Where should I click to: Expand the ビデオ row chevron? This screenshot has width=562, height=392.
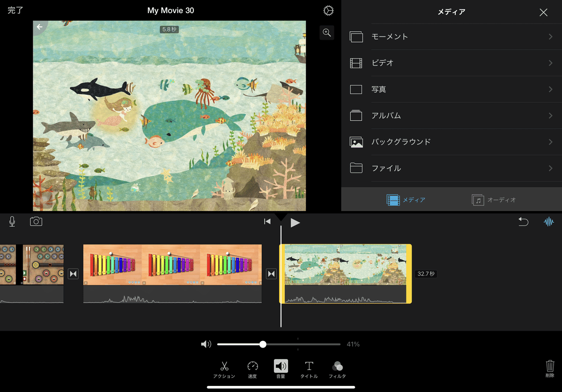(551, 63)
